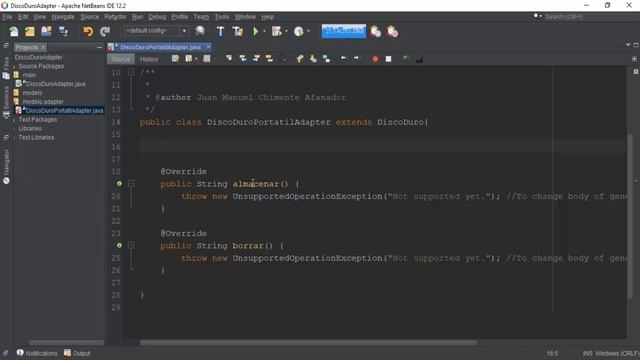Viewport: 640px width, 360px height.
Task: Open the Files side tab
Action: tap(6, 67)
